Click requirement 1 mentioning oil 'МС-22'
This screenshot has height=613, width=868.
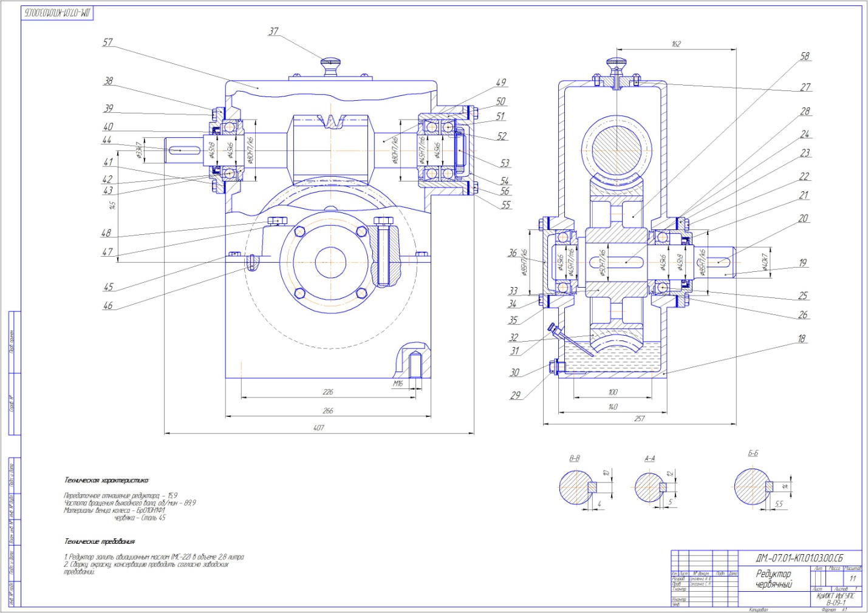[154, 557]
